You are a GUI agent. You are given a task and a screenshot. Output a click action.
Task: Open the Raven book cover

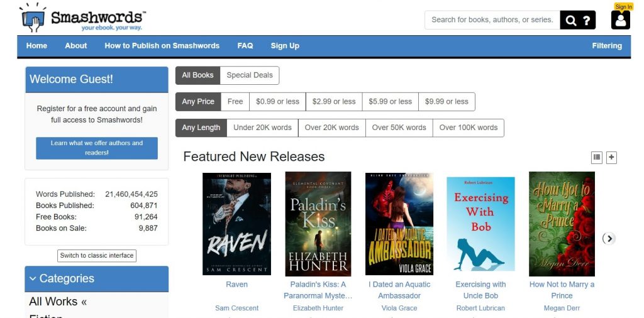[236, 224]
